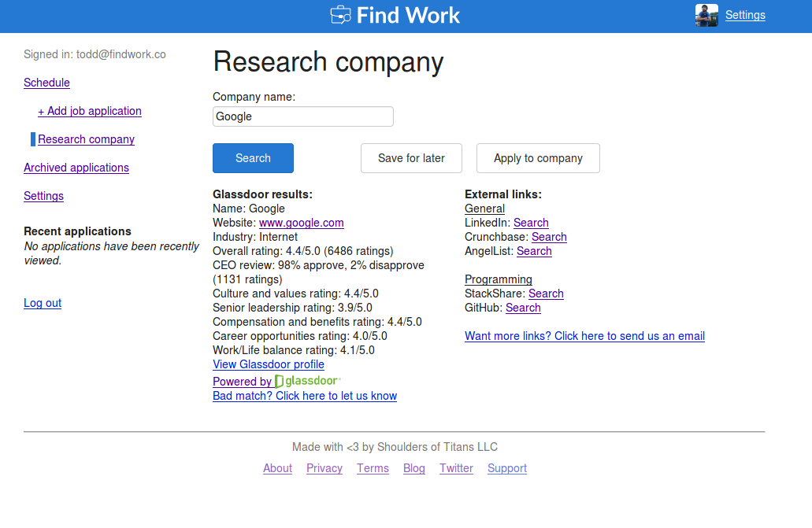Open Research company sidebar item
Screen dimensions: 812x528
[x=86, y=139]
